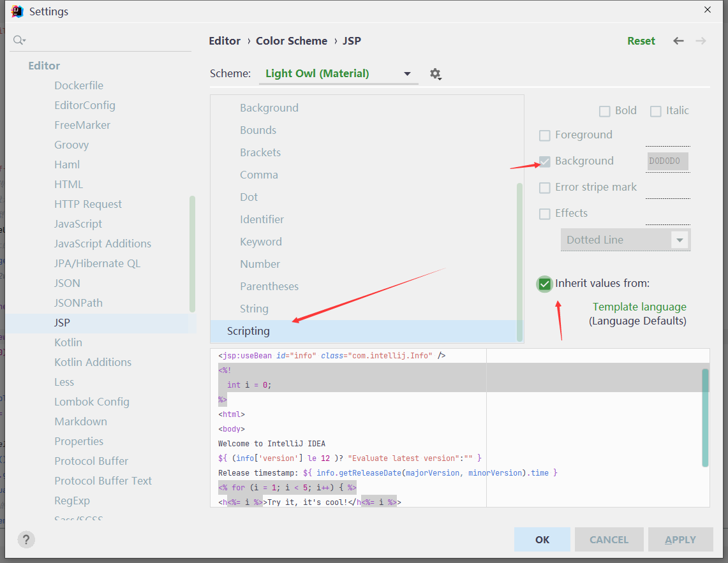Click the Effects color field
The width and height of the screenshot is (728, 563).
click(667, 214)
